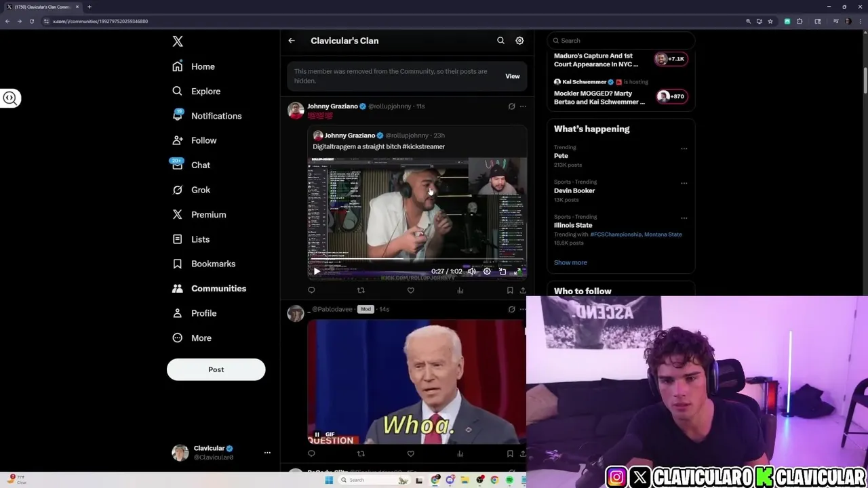Seek on the video progress bar
Viewport: 868px width, 488px height.
417,259
